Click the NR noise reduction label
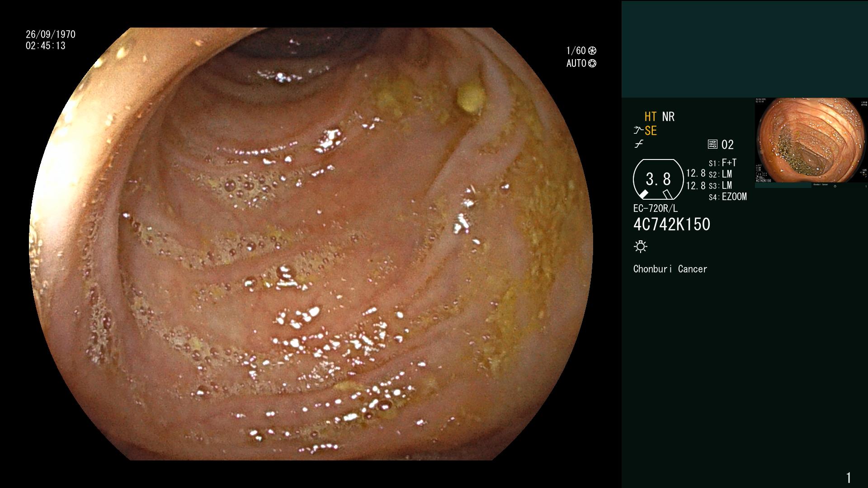Viewport: 868px width, 488px height. coord(668,117)
